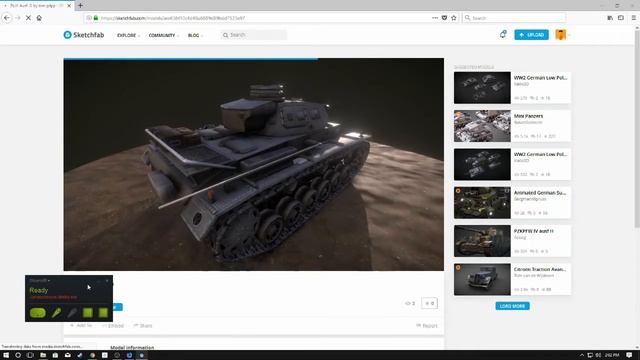Screen dimensions: 640x360
Task: Click the Add to link
Action: click(81, 325)
